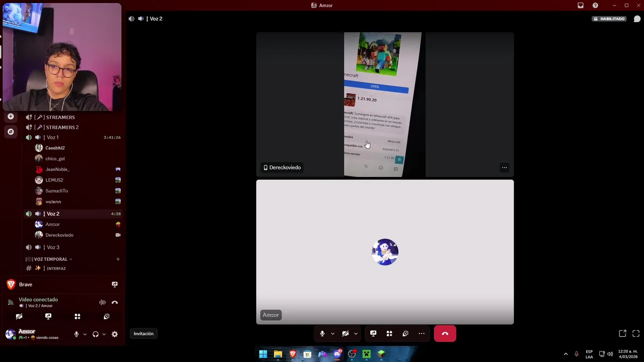Open File Explorer on the taskbar
This screenshot has width=644, height=362.
click(278, 354)
